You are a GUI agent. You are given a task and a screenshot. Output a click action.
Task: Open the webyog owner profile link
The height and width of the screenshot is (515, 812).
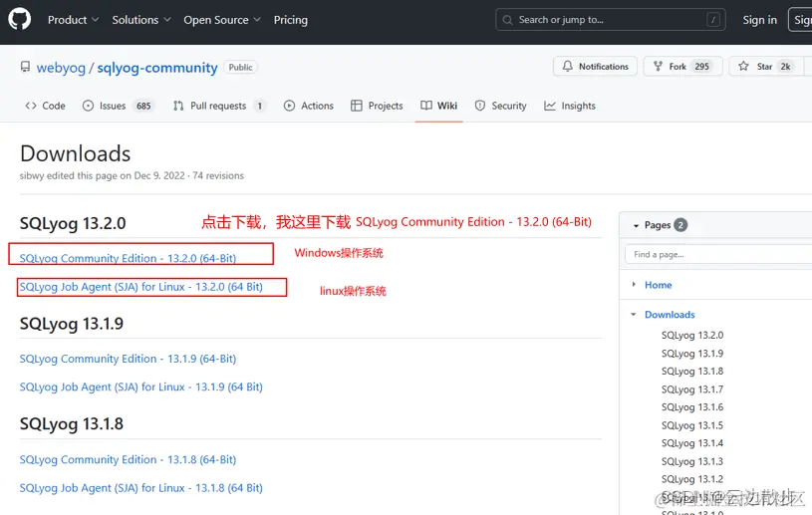(x=61, y=68)
